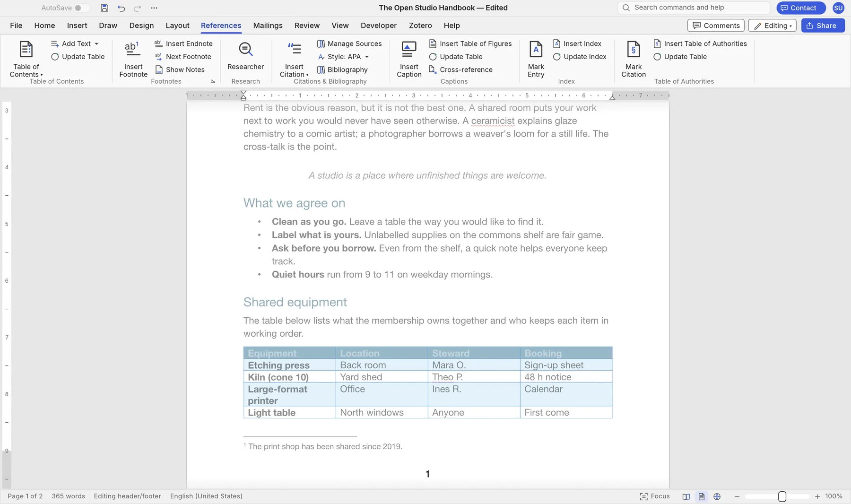The width and height of the screenshot is (851, 504).
Task: Switch to Read Mode view icon
Action: 686,496
